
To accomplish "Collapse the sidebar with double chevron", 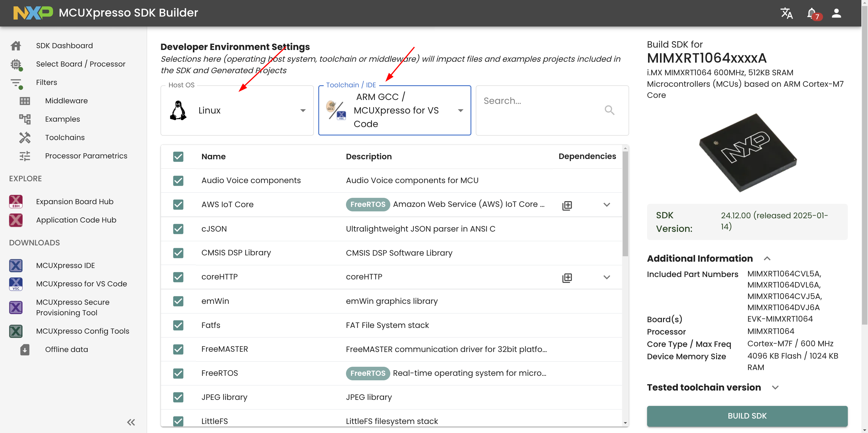I will [131, 422].
